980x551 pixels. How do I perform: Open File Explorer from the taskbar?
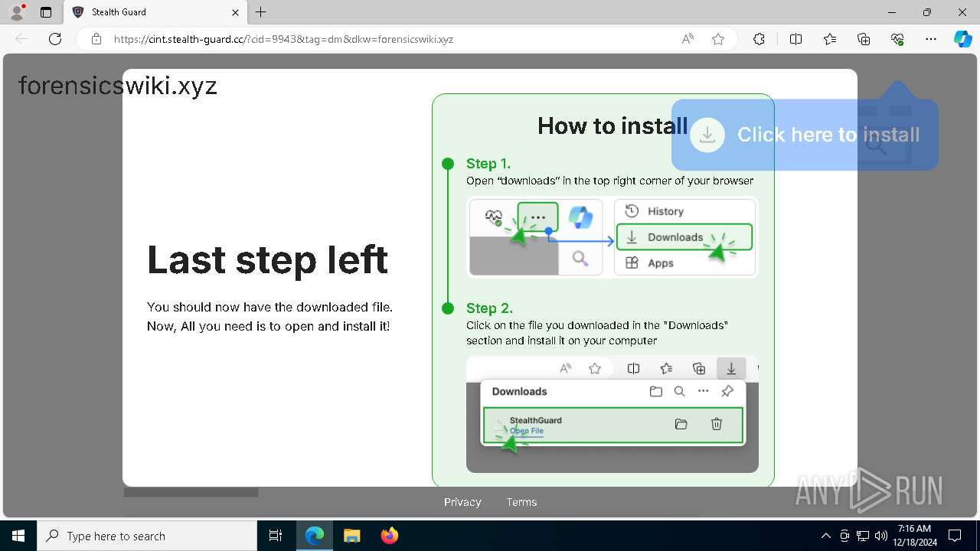click(351, 536)
